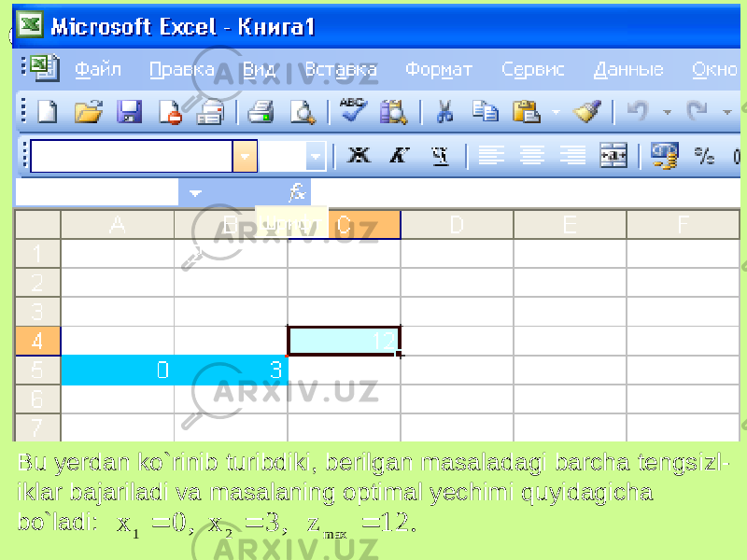
Task: Open a file with the folder icon
Action: pyautogui.click(x=89, y=112)
